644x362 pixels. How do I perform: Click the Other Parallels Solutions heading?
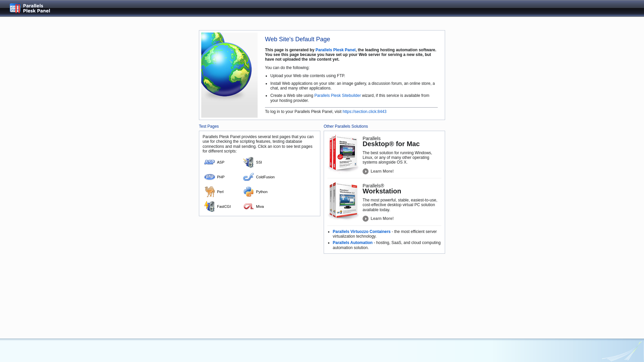[x=346, y=126]
